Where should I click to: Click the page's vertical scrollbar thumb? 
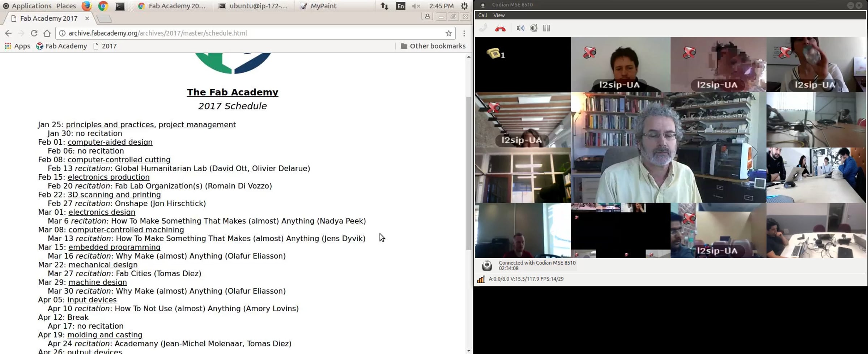469,173
